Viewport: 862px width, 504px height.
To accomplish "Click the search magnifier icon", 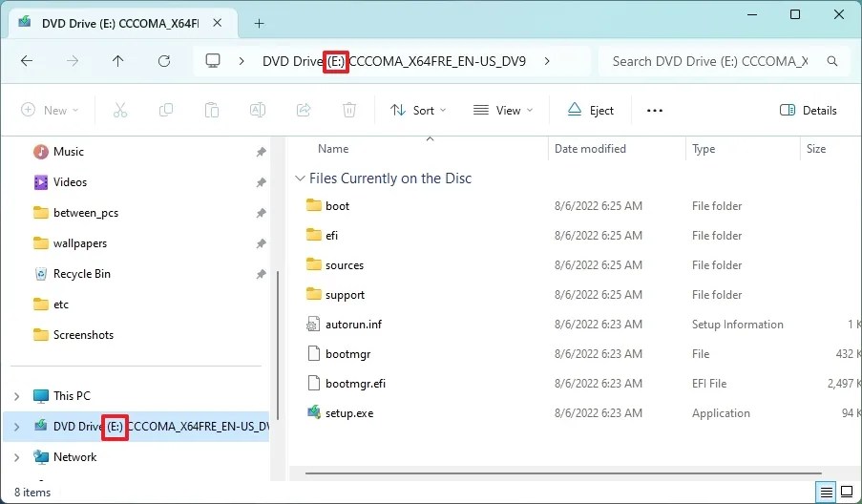I will click(832, 61).
